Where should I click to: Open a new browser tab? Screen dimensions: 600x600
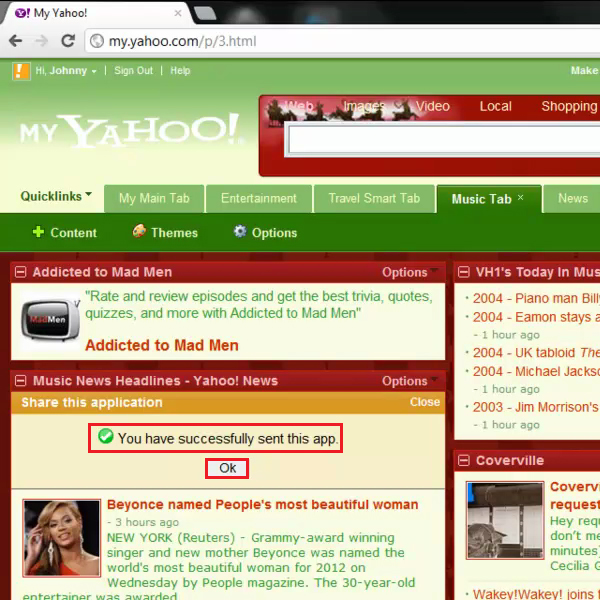pyautogui.click(x=205, y=13)
